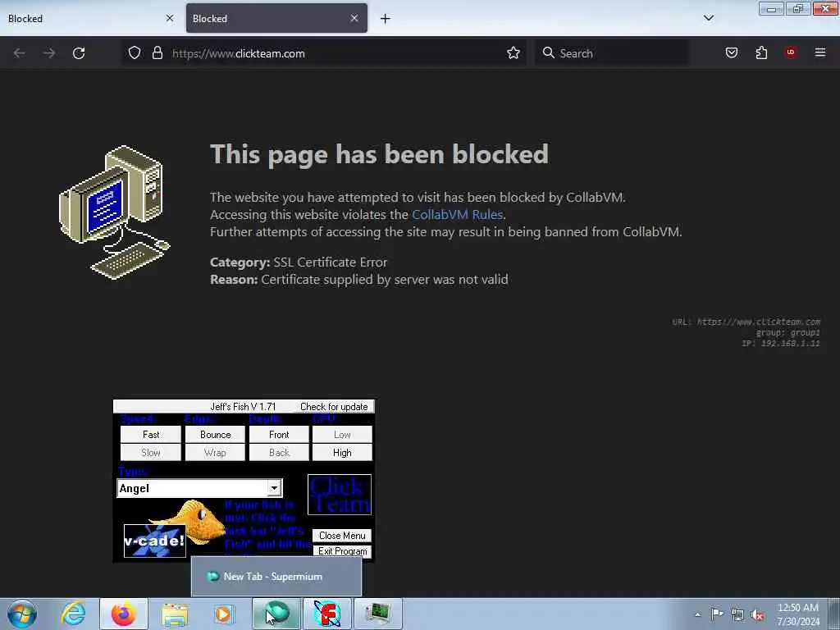
Task: Open Windows Explorer folder taskbar icon
Action: point(175,614)
